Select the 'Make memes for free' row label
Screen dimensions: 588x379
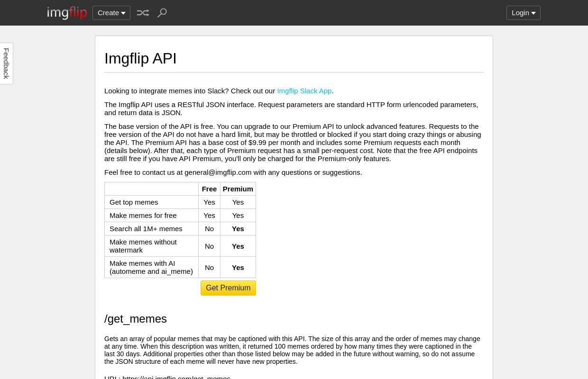pyautogui.click(x=143, y=216)
